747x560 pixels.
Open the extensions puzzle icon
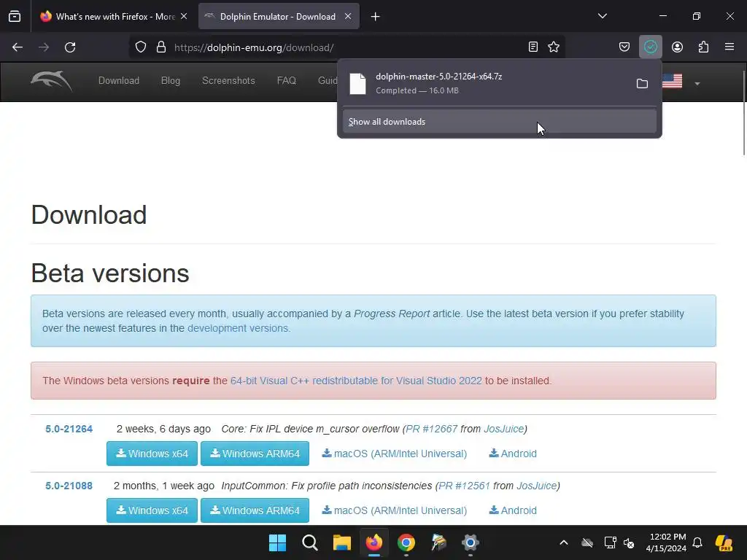click(703, 47)
